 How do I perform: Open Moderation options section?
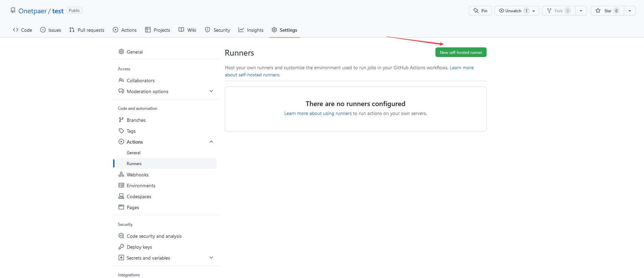[x=166, y=91]
